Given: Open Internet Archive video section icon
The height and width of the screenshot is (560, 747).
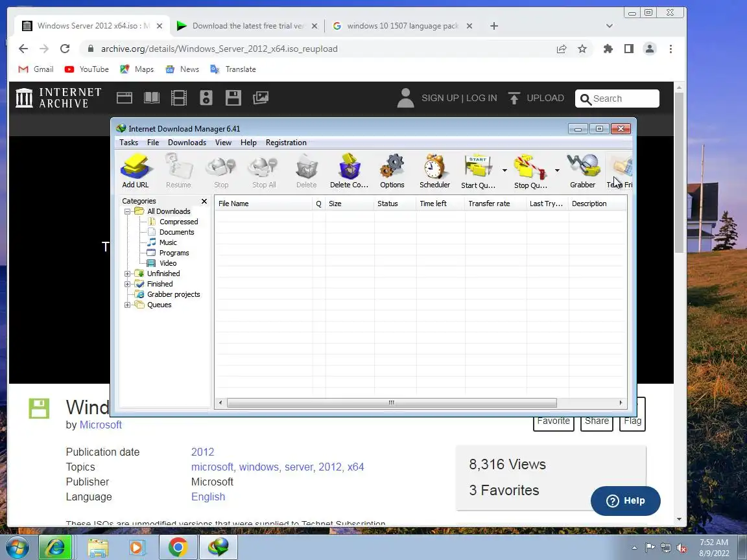Looking at the screenshot, I should 179,98.
